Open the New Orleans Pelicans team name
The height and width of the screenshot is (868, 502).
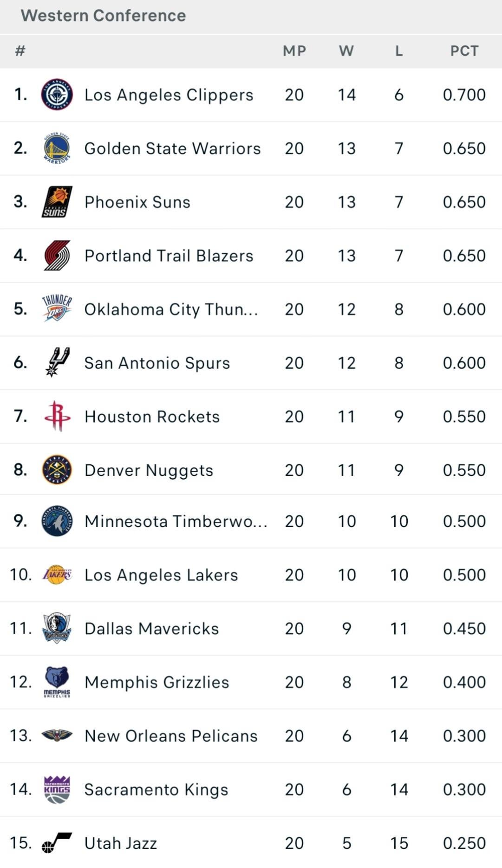(x=171, y=736)
